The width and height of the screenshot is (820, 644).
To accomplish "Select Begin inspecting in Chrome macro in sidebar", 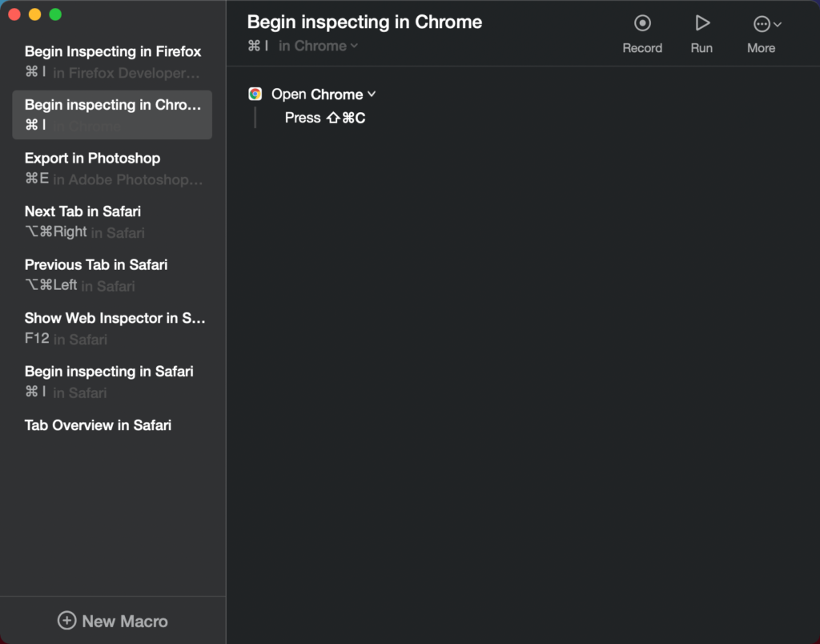I will (112, 115).
